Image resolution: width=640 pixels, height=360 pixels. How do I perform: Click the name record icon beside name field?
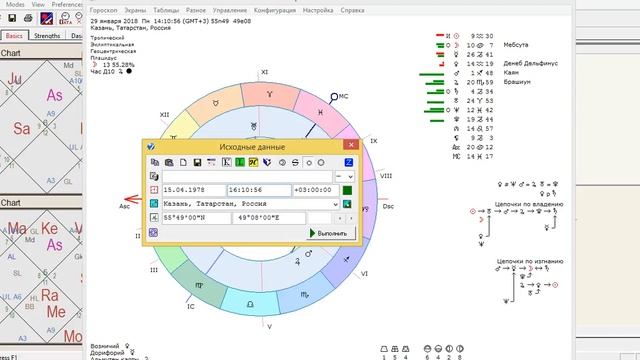click(x=154, y=176)
